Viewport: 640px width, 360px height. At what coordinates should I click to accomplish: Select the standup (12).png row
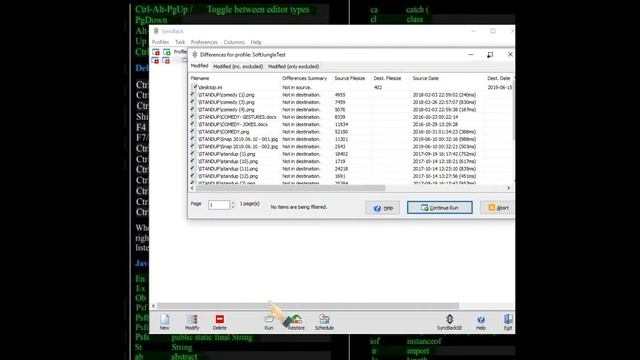click(350, 176)
